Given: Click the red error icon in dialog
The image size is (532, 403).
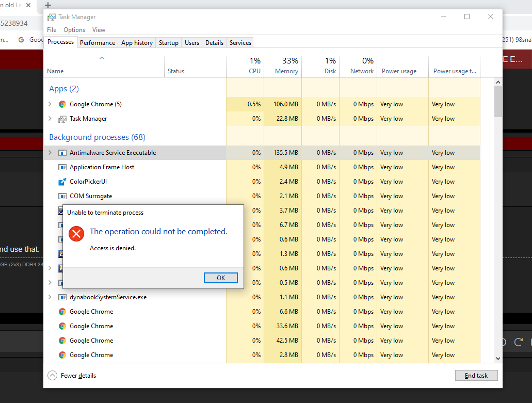Looking at the screenshot, I should click(x=76, y=234).
